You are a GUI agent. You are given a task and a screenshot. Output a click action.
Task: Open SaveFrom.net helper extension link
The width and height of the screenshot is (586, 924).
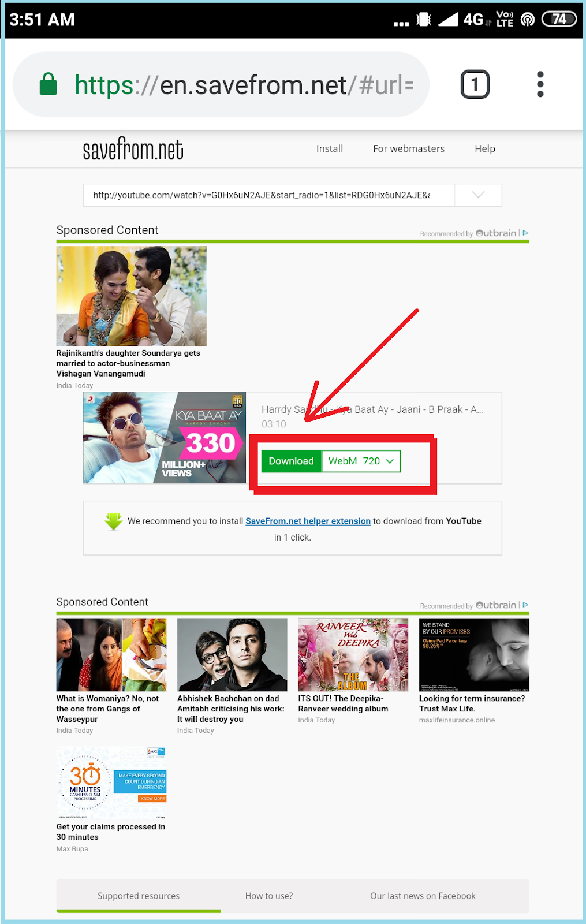pyautogui.click(x=308, y=521)
